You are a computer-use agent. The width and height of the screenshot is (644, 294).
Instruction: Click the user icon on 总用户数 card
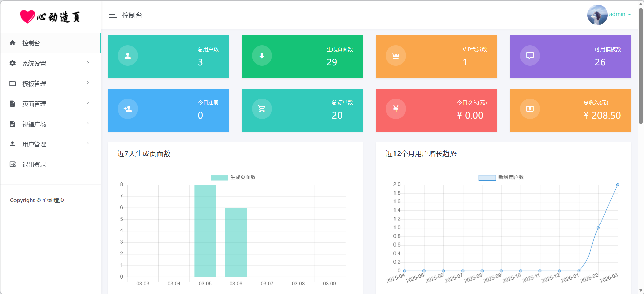[x=128, y=56]
